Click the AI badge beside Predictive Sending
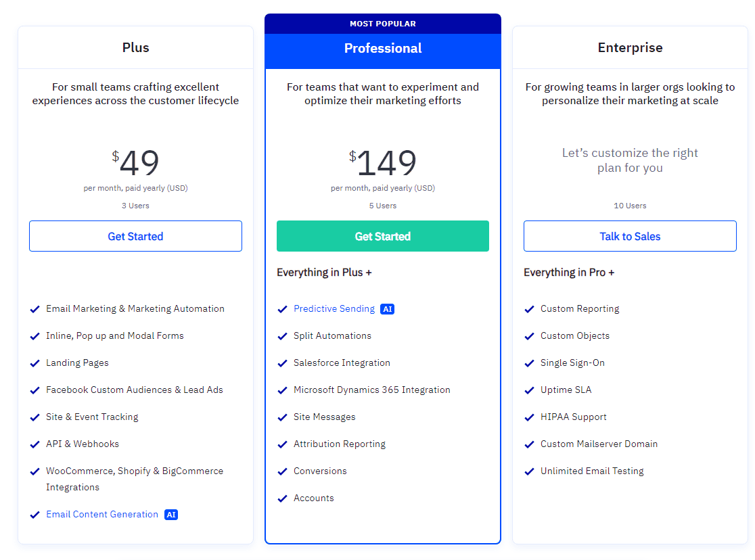The image size is (755, 560). [387, 309]
